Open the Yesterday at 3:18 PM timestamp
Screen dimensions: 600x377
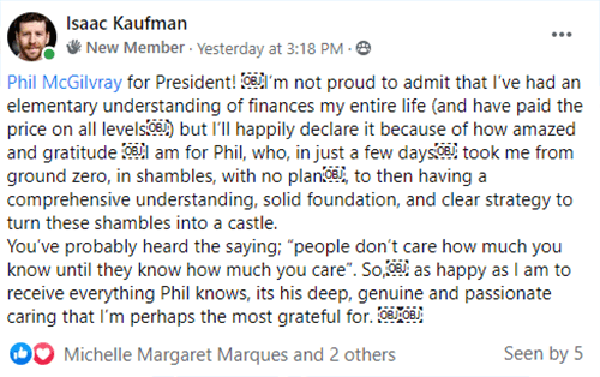coord(270,49)
